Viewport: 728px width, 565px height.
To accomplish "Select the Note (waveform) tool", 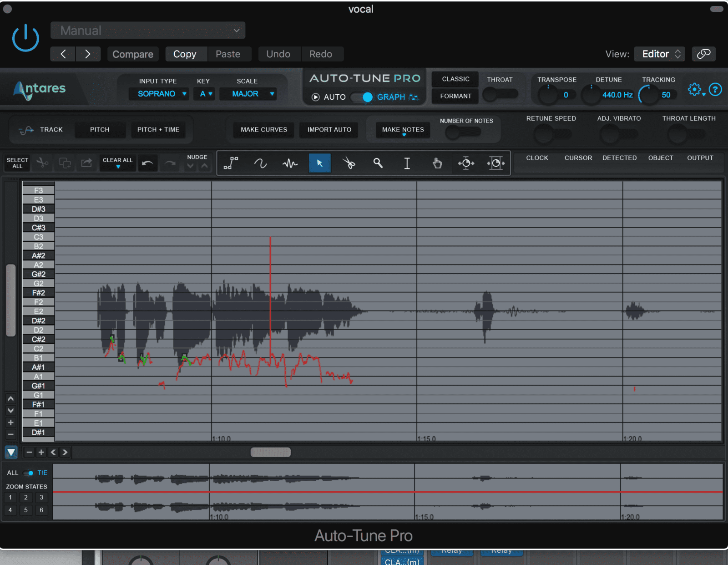I will tap(290, 163).
